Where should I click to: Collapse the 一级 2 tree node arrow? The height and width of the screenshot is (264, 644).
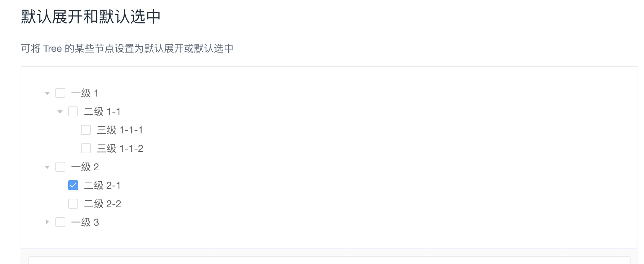coord(47,167)
